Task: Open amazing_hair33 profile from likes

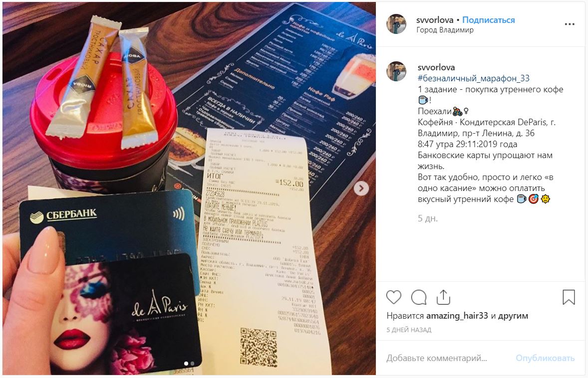Action: [457, 316]
